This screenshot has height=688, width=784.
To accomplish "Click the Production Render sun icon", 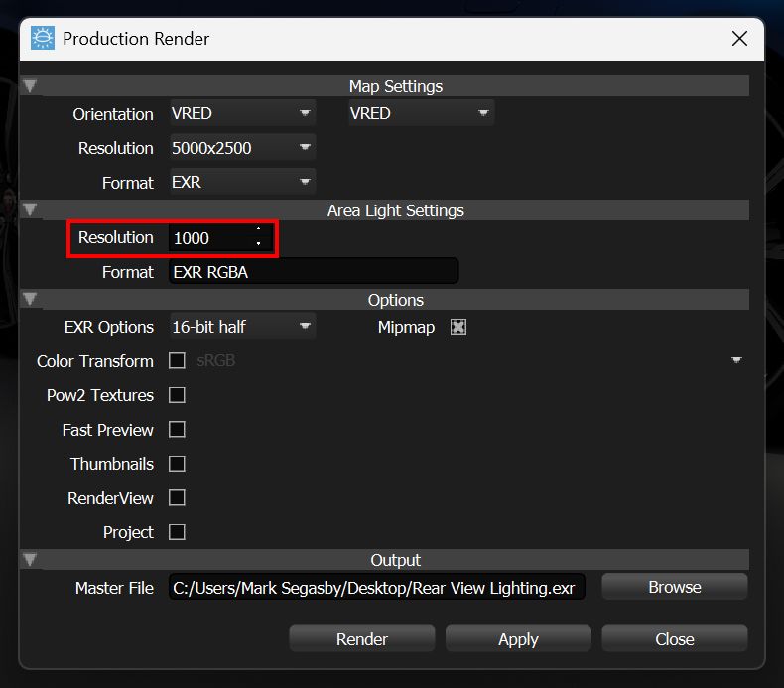I will coord(43,38).
